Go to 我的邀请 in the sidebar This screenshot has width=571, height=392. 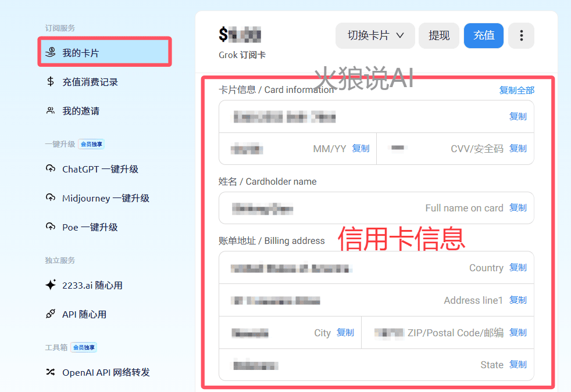point(81,111)
